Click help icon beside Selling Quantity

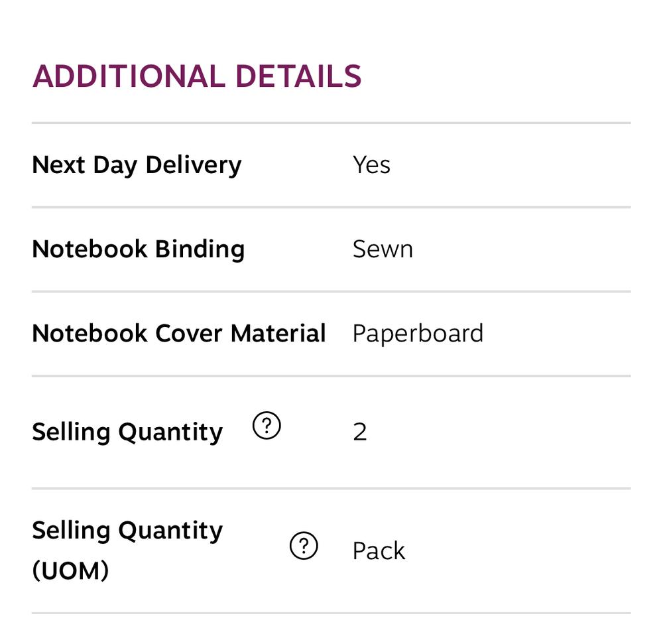click(x=267, y=425)
